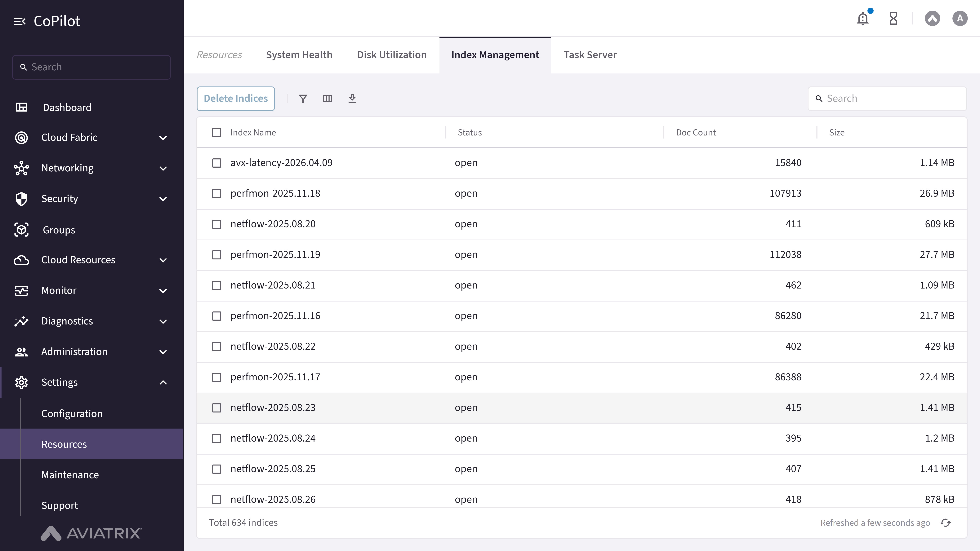980x551 pixels.
Task: Click the refresh icon near Refreshed text
Action: point(945,523)
